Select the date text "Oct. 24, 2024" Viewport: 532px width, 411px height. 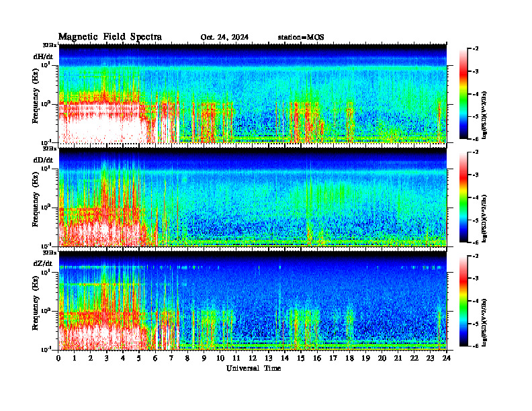[x=224, y=38]
